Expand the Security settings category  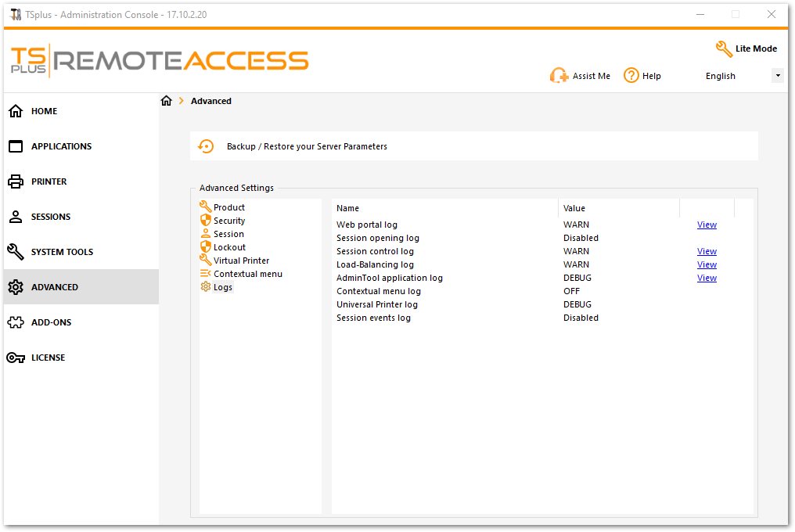228,221
